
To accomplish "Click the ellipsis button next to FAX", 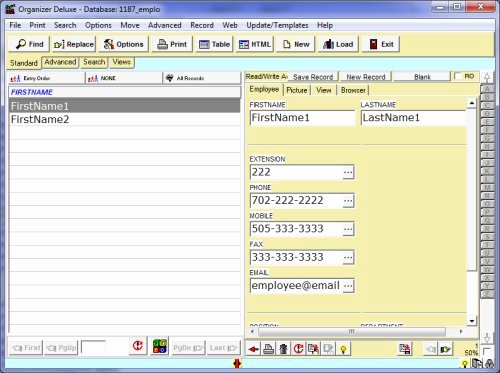I will point(348,258).
